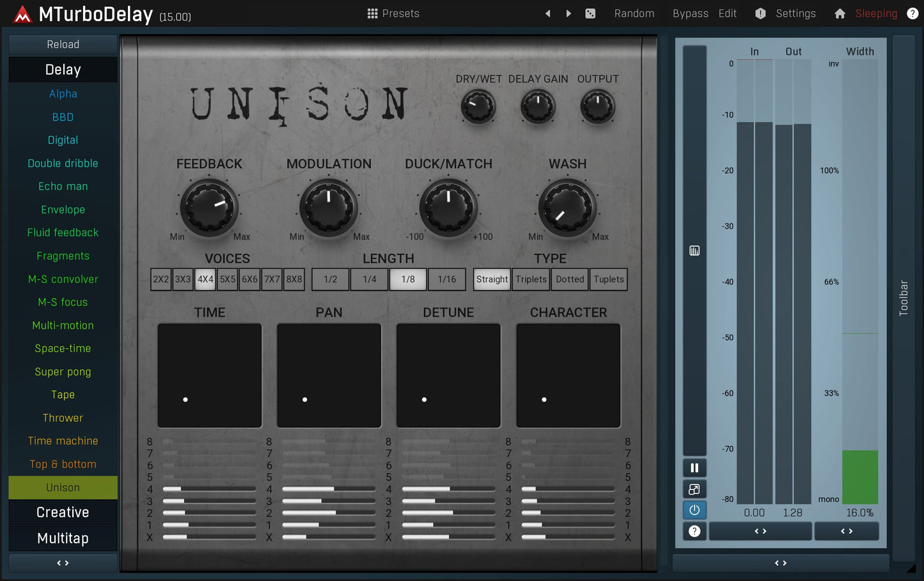
Task: Click the Edit button in the top bar
Action: 727,13
